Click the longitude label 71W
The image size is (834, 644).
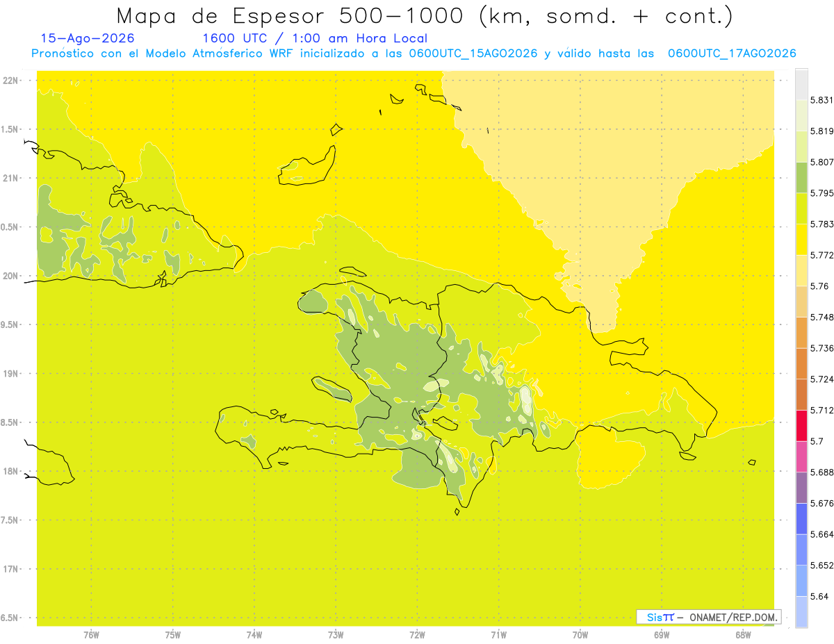point(498,635)
